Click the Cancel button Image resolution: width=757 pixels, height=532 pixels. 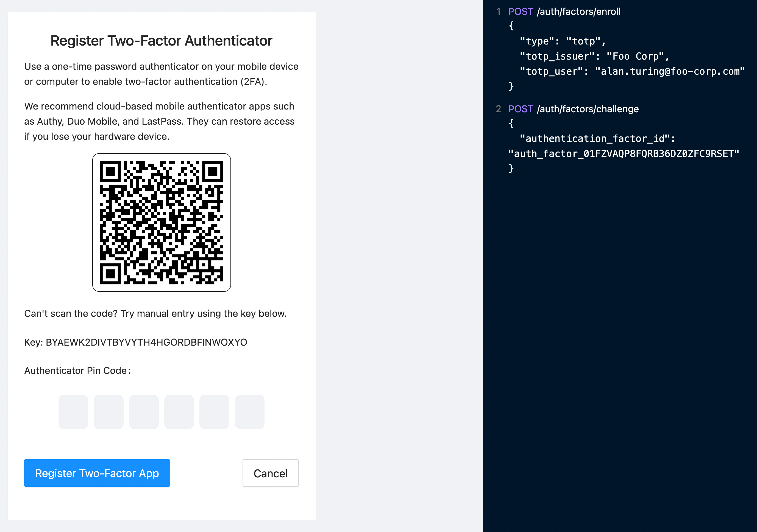tap(270, 473)
